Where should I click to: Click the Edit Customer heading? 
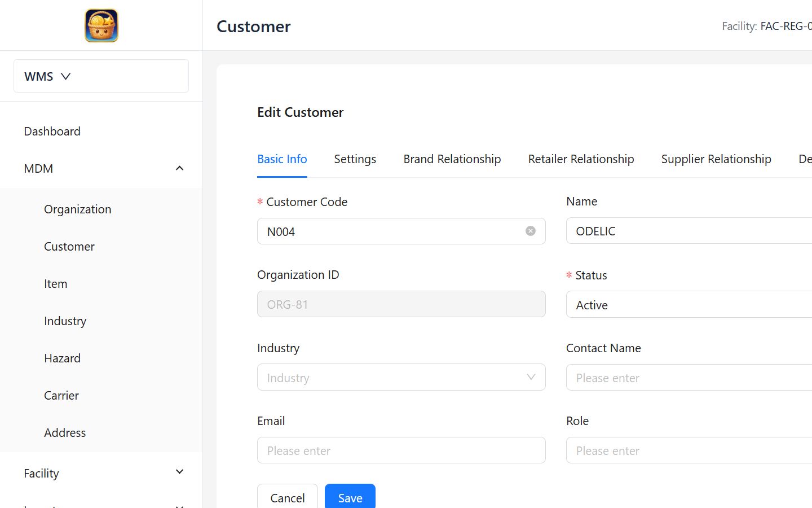(301, 112)
